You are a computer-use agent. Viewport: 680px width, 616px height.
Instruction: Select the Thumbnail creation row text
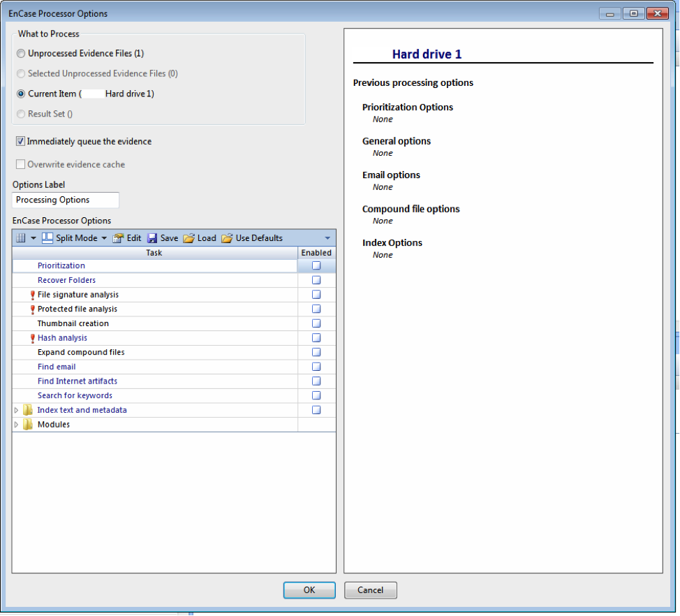click(x=73, y=323)
